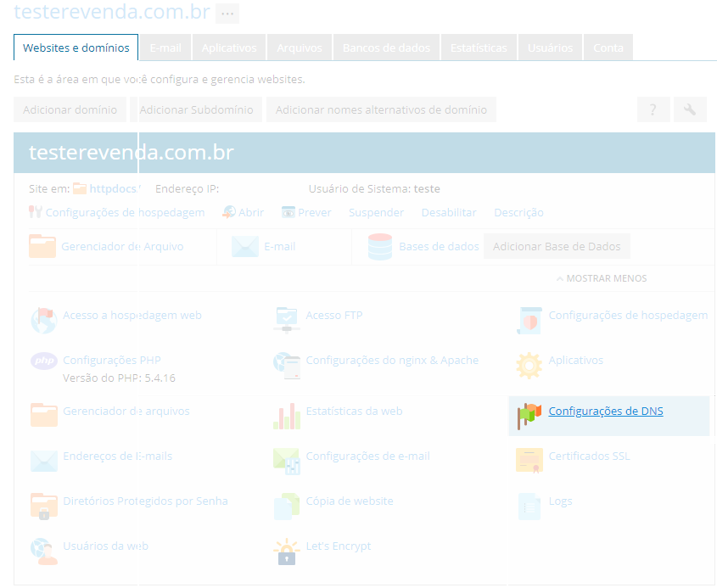Click the Usuário de Sistema: teste text
717x588 pixels.
tap(374, 189)
